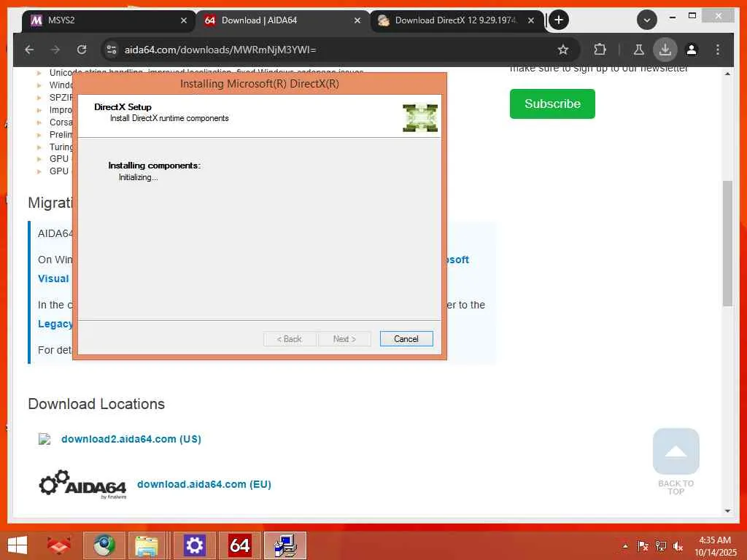Open the browser three-dot menu
747x560 pixels.
718,50
